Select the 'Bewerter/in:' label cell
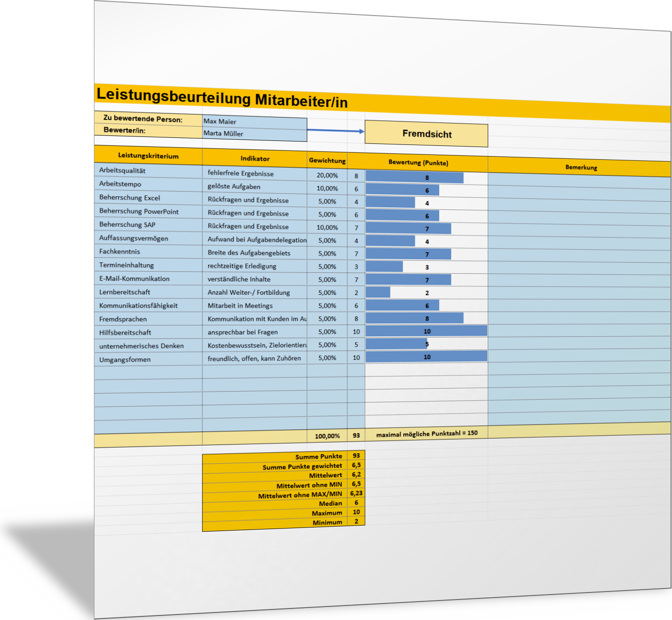 click(x=148, y=131)
